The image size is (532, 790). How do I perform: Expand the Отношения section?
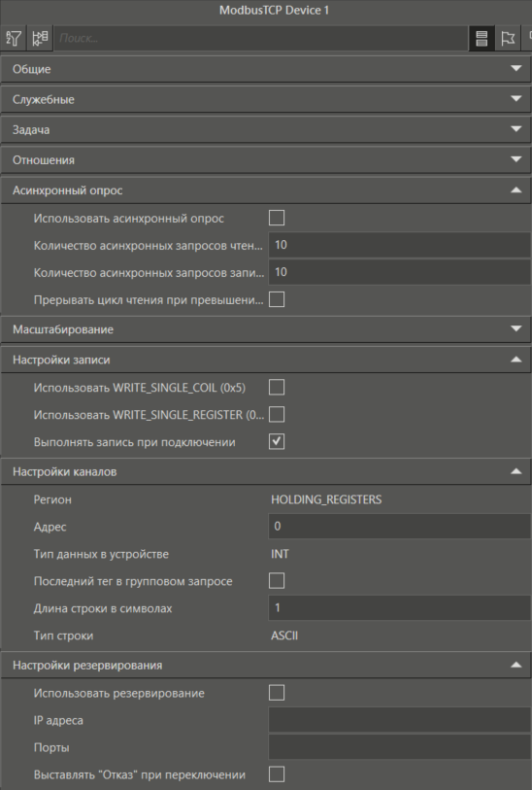click(265, 159)
